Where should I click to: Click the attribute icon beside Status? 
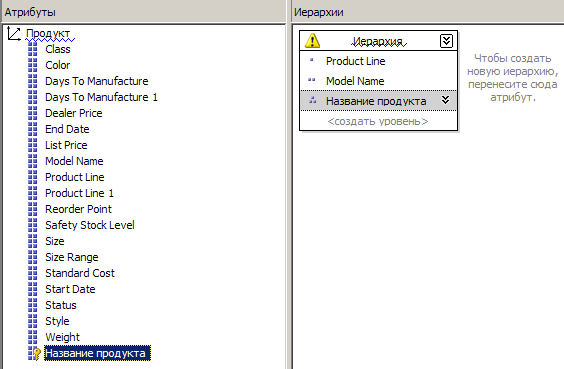click(33, 305)
